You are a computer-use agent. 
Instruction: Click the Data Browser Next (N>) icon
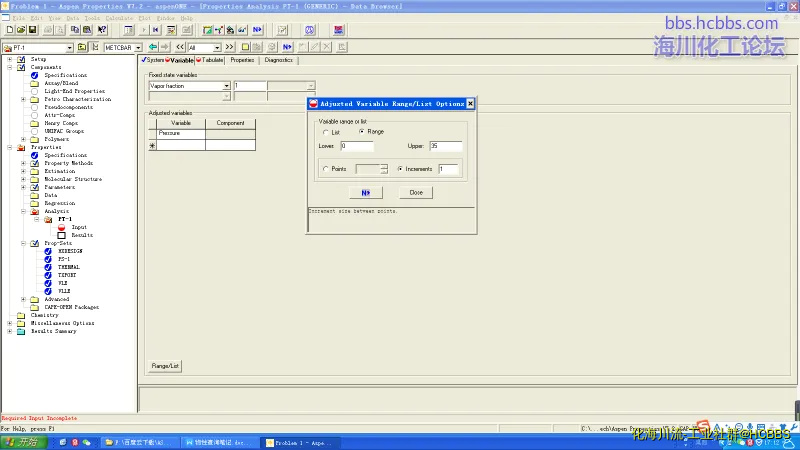287,47
